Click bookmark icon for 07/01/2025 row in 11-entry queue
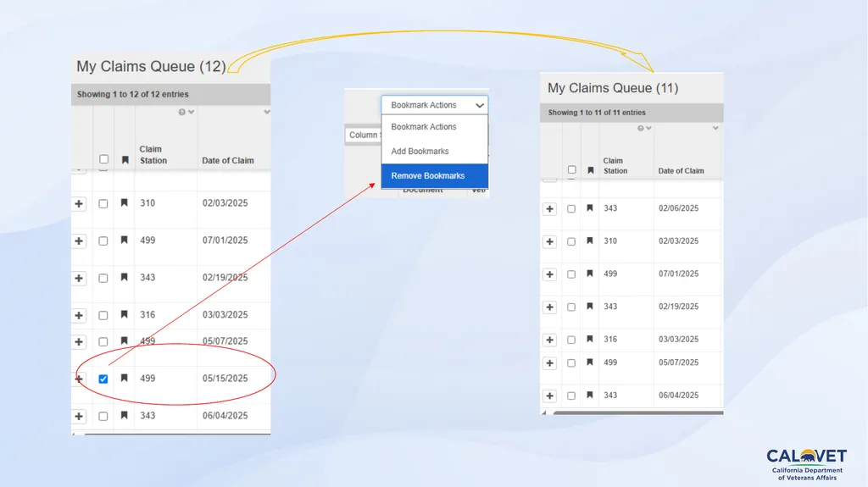The height and width of the screenshot is (487, 868). click(590, 274)
